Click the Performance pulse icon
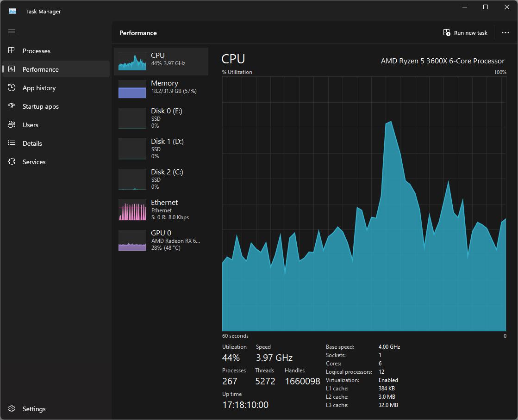518x420 pixels. 12,69
